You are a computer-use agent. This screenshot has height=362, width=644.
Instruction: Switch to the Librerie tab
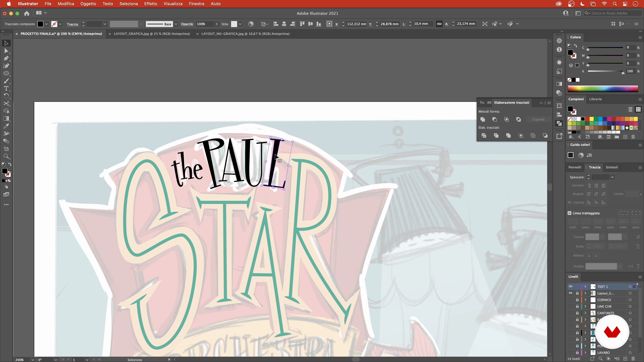coord(595,99)
